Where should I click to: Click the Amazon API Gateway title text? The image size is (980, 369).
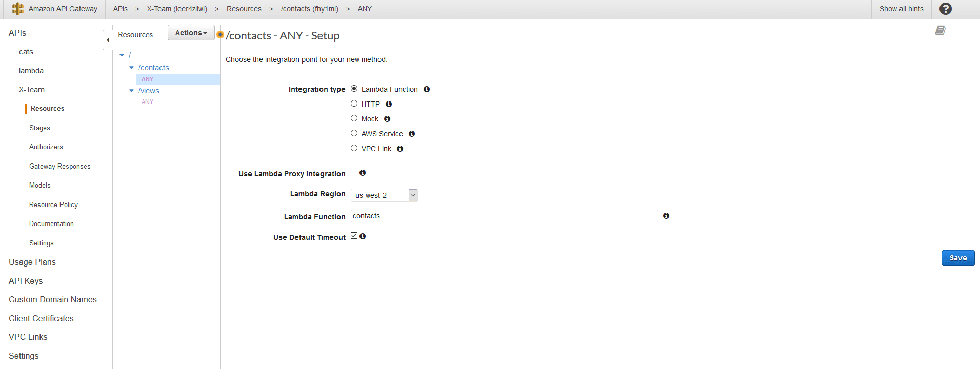tap(63, 9)
